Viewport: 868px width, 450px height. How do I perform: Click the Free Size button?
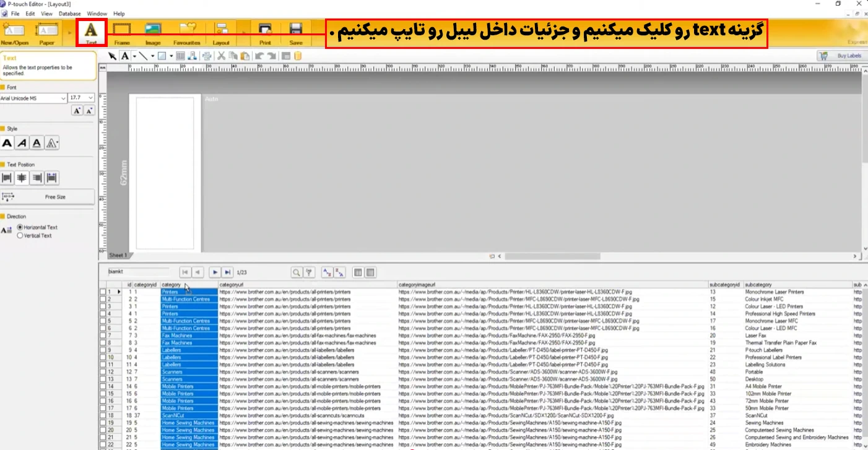coord(48,197)
